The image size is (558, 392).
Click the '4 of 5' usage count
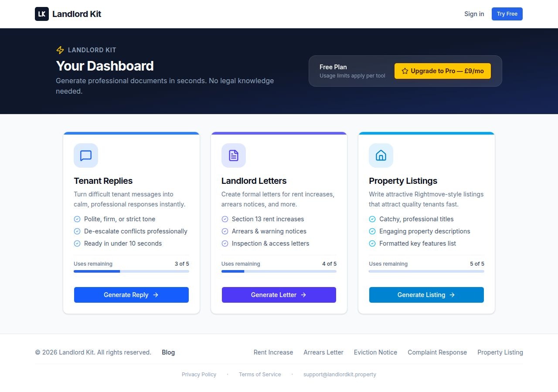point(329,264)
